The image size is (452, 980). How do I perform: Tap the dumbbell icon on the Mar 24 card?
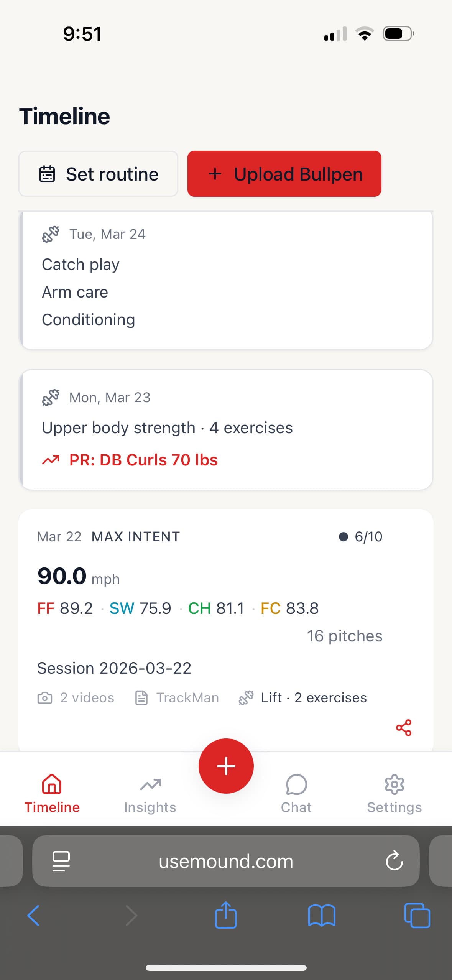pos(51,234)
